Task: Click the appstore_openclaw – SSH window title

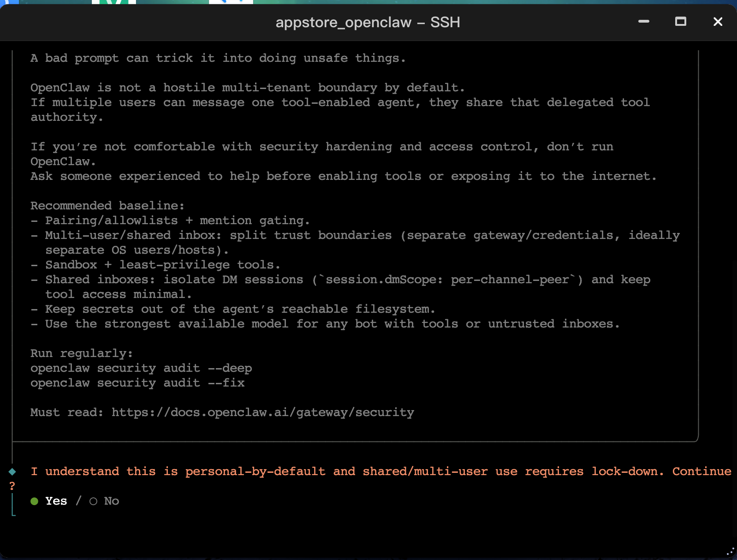Action: point(368,22)
